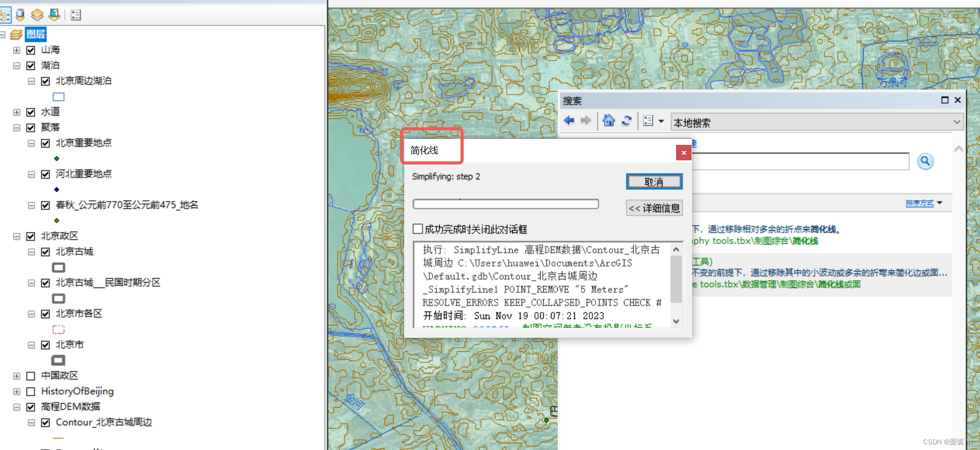The image size is (980, 450).
Task: Select 河北重要地点 layer name
Action: (84, 174)
